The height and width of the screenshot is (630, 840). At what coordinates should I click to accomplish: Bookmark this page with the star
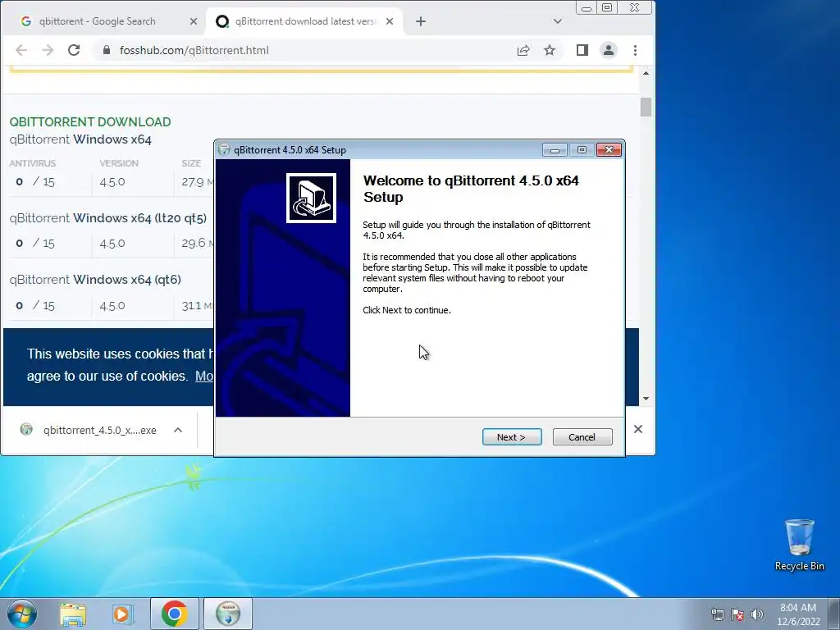coord(550,50)
